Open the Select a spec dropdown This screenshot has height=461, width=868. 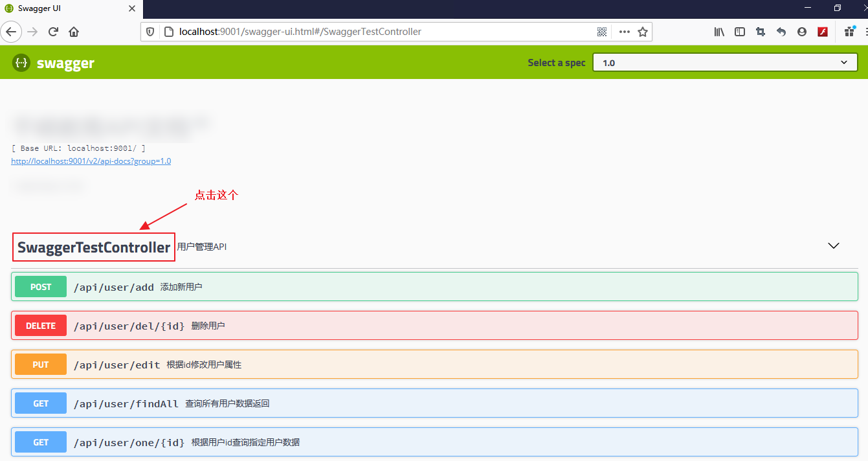725,62
